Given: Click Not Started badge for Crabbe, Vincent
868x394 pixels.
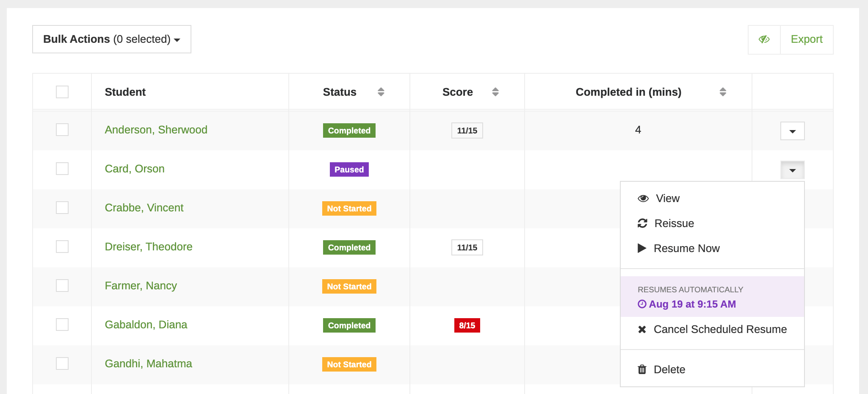Looking at the screenshot, I should pyautogui.click(x=349, y=208).
